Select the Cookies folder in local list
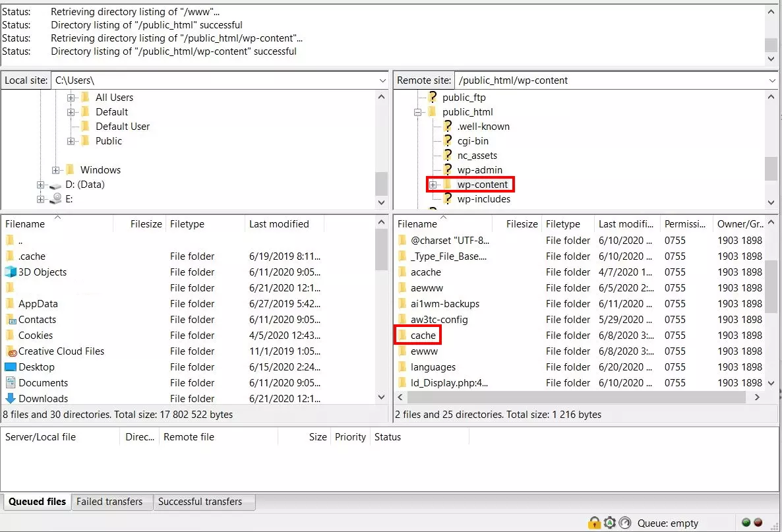Screen dimensions: 782x532 pyautogui.click(x=36, y=335)
